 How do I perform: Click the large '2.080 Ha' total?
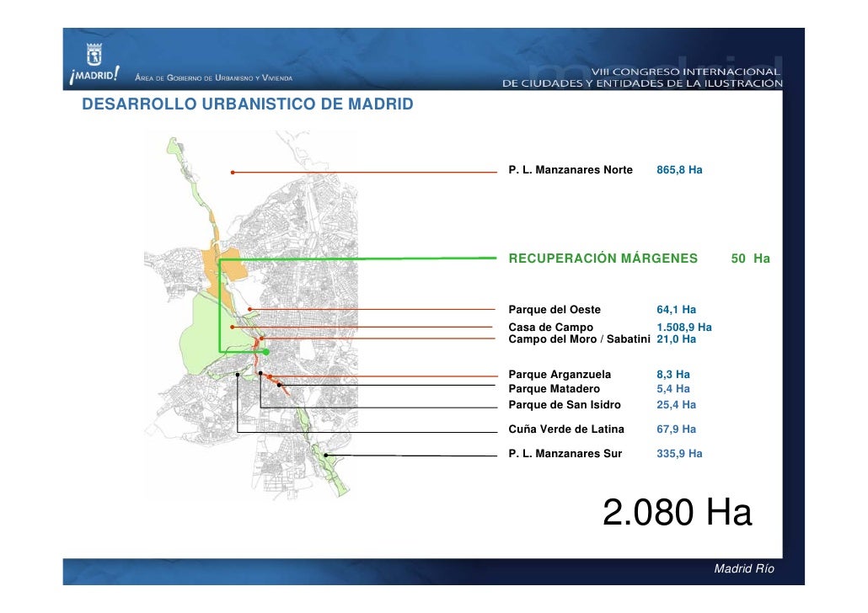pos(677,512)
